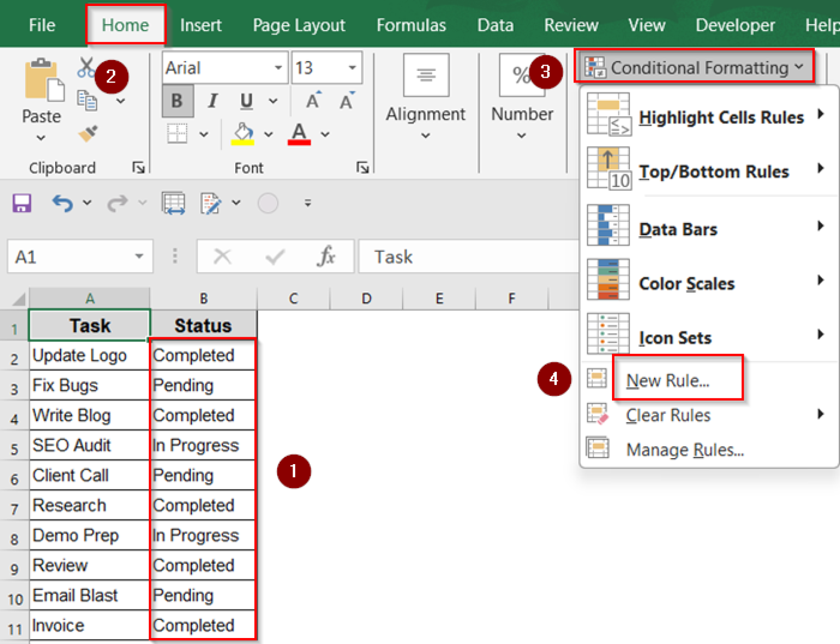
Task: Toggle Italic formatting
Action: click(x=212, y=101)
